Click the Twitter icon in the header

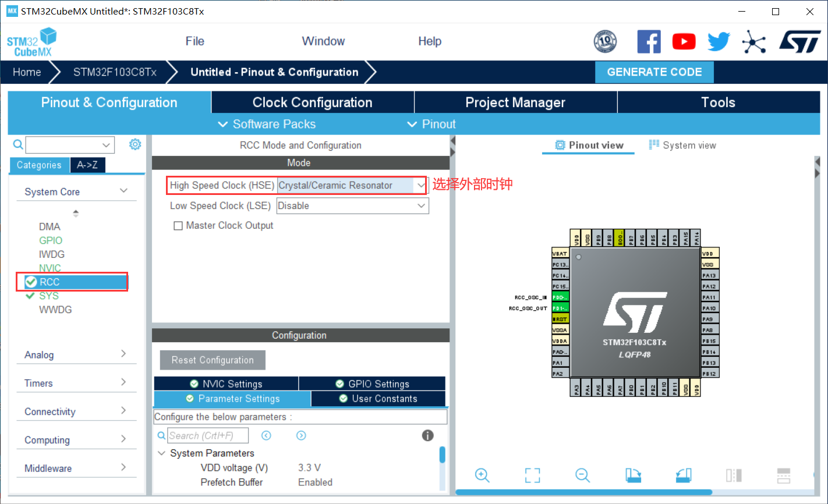(719, 41)
